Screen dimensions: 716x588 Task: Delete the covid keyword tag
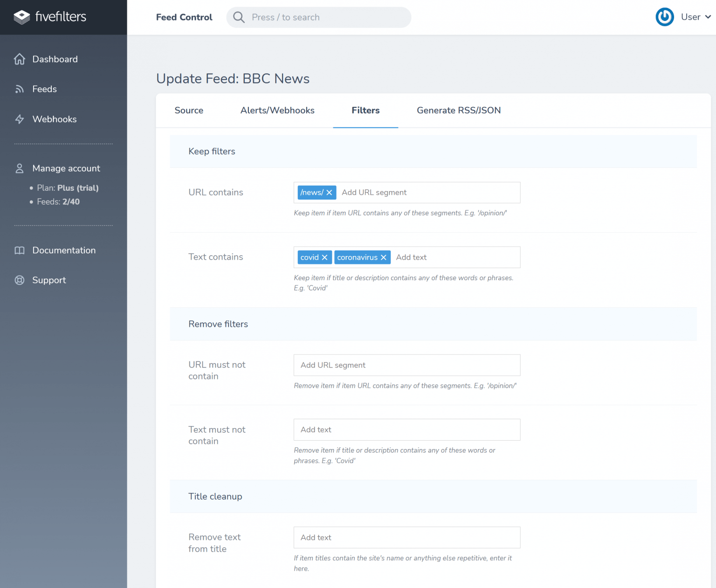tap(325, 257)
